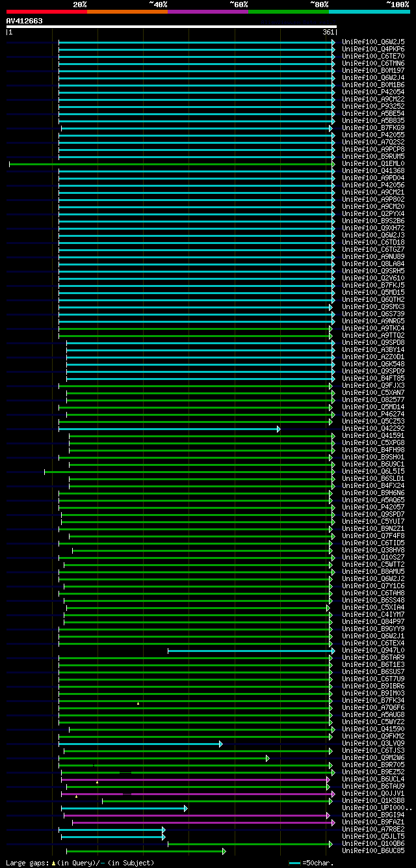The height and width of the screenshot is (868, 416).
Task: Click the cyan alignment bar for A9CM22
Action: (197, 100)
